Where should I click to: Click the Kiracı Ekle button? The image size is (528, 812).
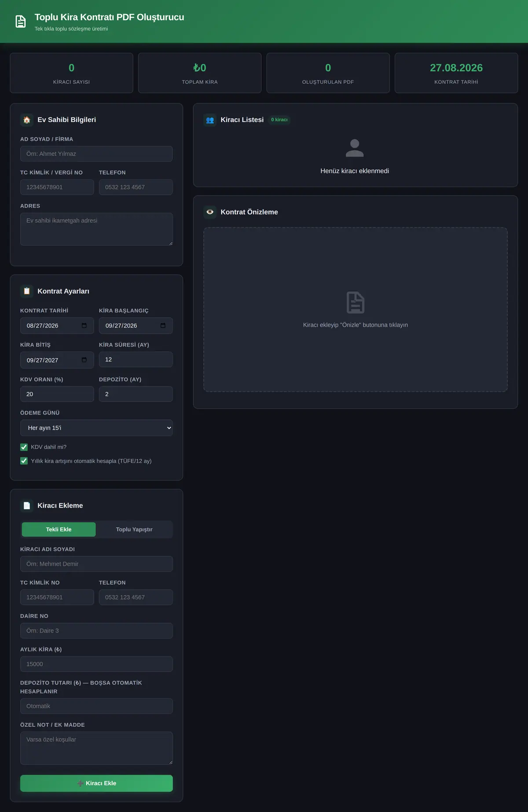pos(96,783)
